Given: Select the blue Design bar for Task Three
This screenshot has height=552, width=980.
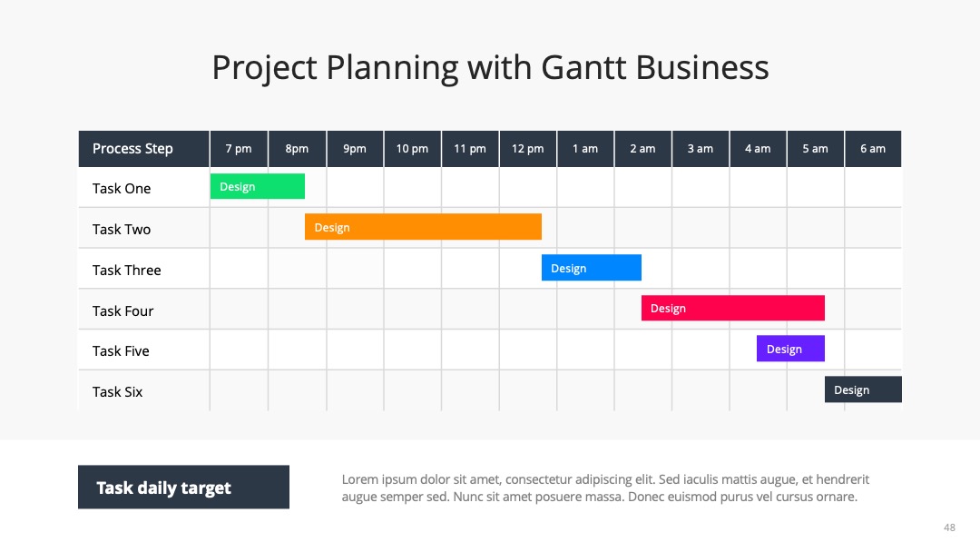Looking at the screenshot, I should click(x=592, y=268).
